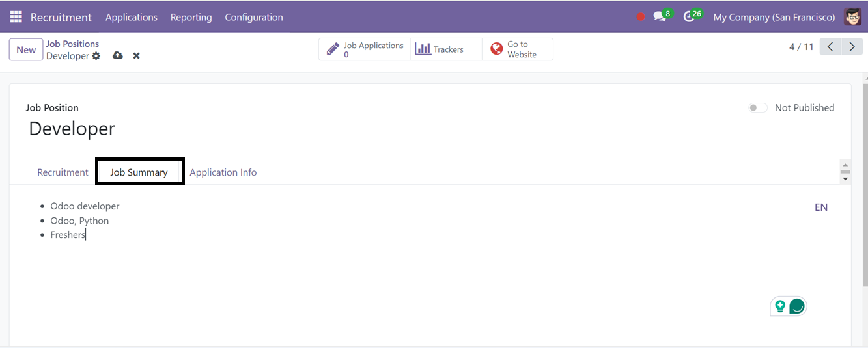Click the Odoo developer bullet line
The width and height of the screenshot is (868, 348).
click(x=85, y=206)
